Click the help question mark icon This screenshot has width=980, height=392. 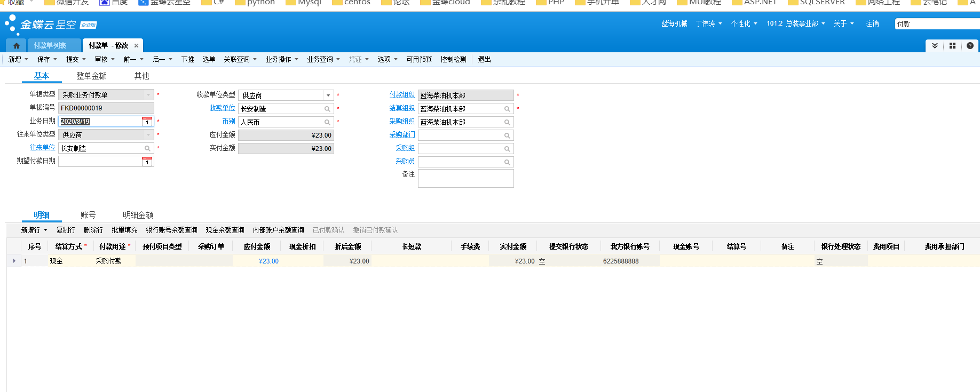[970, 46]
